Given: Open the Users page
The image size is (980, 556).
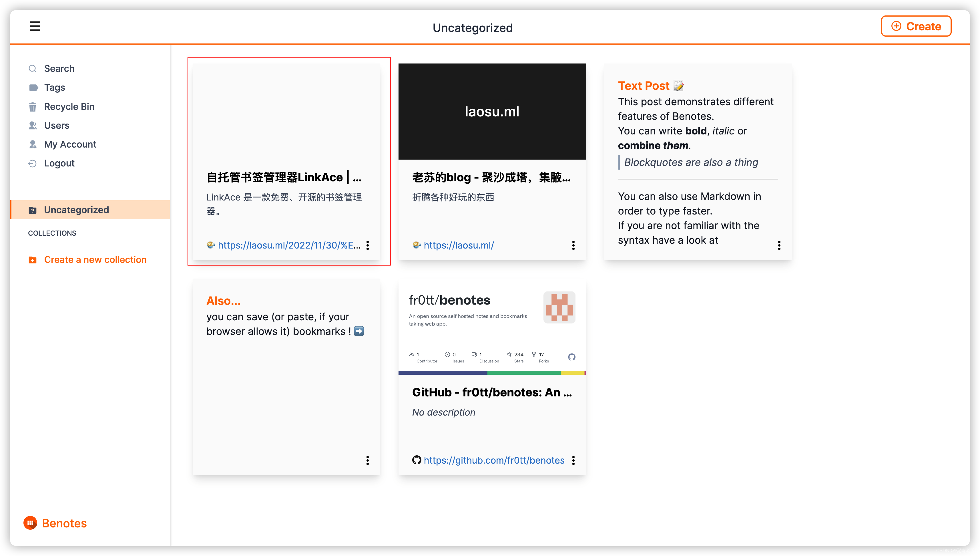Looking at the screenshot, I should 57,125.
